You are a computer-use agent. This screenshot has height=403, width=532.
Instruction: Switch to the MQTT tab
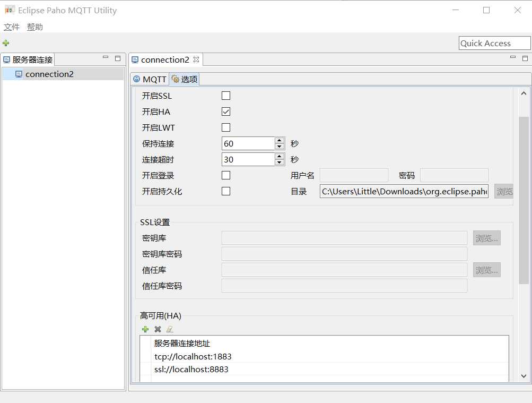point(150,79)
